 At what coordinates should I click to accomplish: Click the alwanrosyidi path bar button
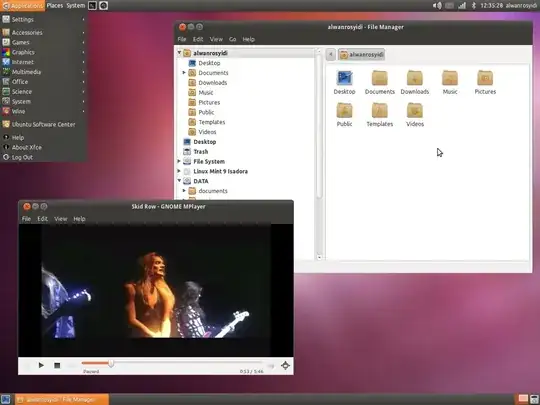point(361,54)
